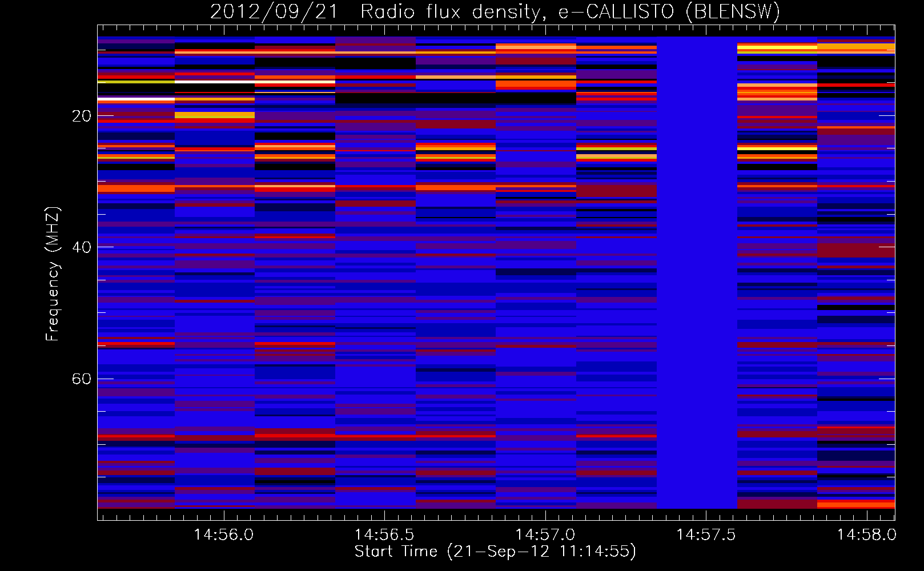Click the '60' frequency tick label
This screenshot has height=571, width=924.
coord(81,379)
